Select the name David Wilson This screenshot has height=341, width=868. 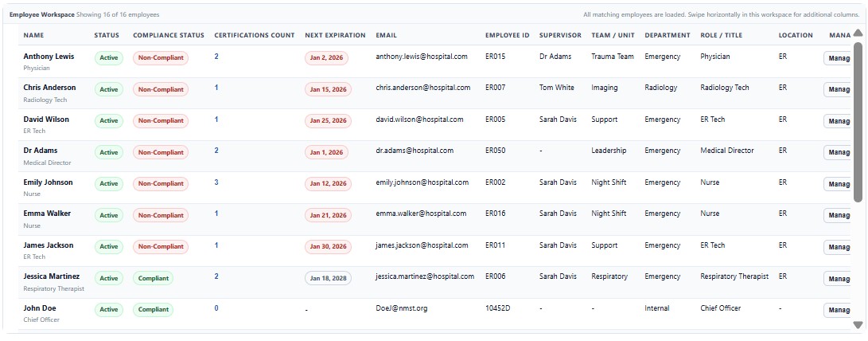point(45,120)
